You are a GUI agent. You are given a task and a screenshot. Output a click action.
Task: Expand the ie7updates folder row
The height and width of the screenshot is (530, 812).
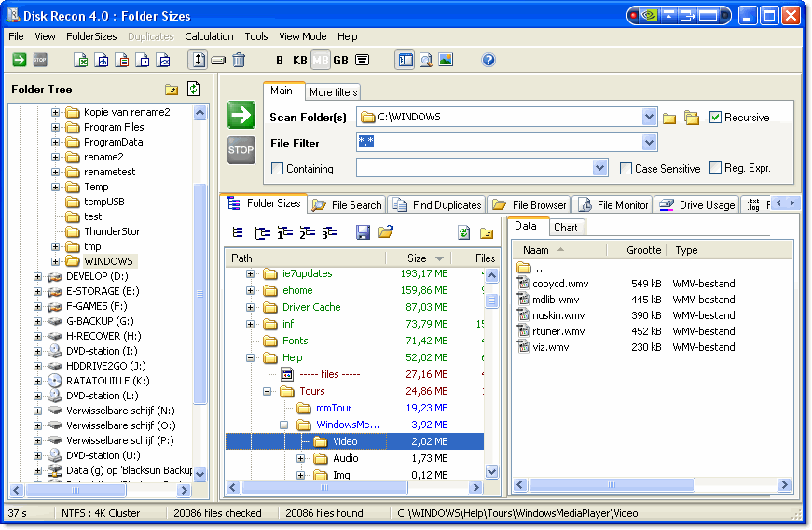pyautogui.click(x=250, y=274)
